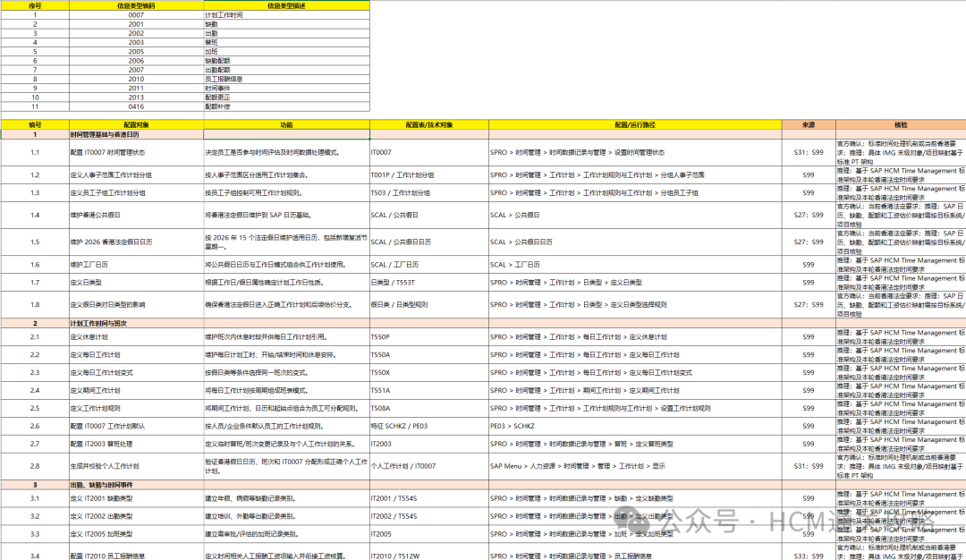Select the cell '特征 SCHKZ / PE03'
Image resolution: width=966 pixels, height=560 pixels.
point(429,426)
